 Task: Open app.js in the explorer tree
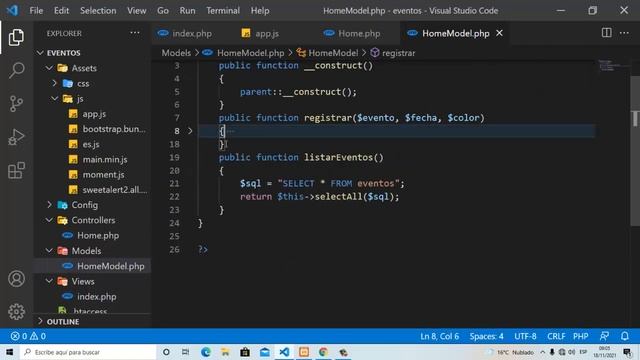[94, 114]
